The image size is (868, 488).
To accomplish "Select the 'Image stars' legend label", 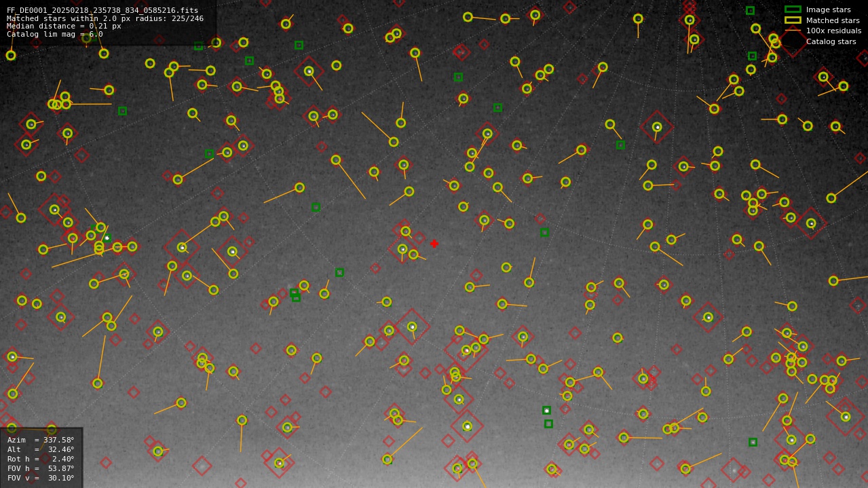I will point(828,10).
